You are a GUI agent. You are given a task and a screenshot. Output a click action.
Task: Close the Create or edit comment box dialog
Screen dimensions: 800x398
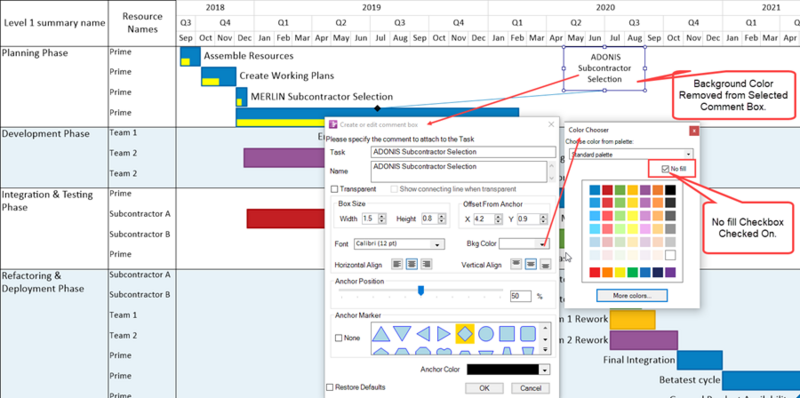(551, 125)
